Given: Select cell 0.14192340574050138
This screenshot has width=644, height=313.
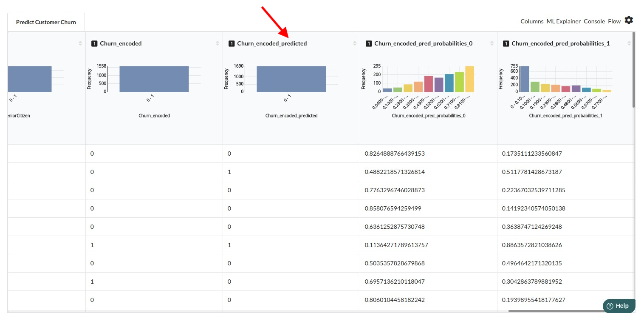Looking at the screenshot, I should pos(565,208).
